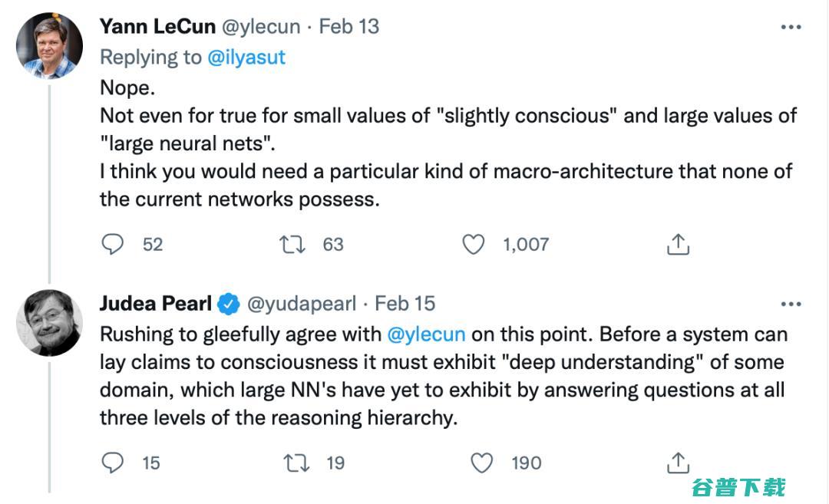
Task: Open more options on Judea Pearl's tweet
Action: pos(791,304)
